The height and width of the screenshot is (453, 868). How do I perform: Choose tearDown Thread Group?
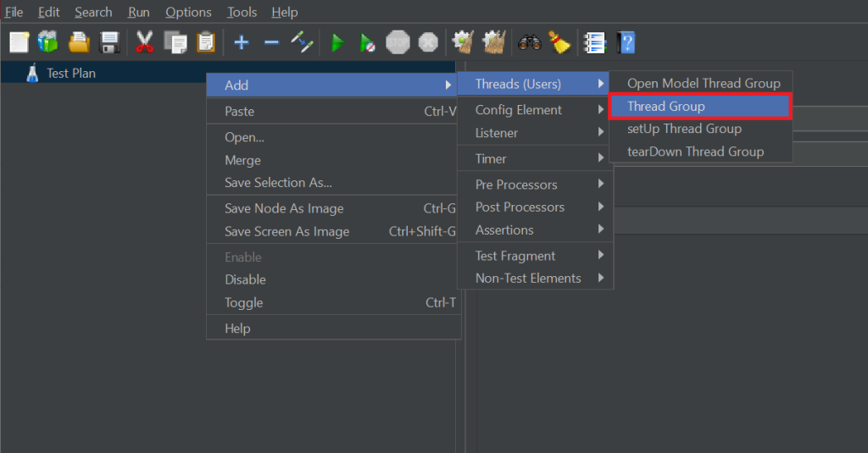click(701, 152)
